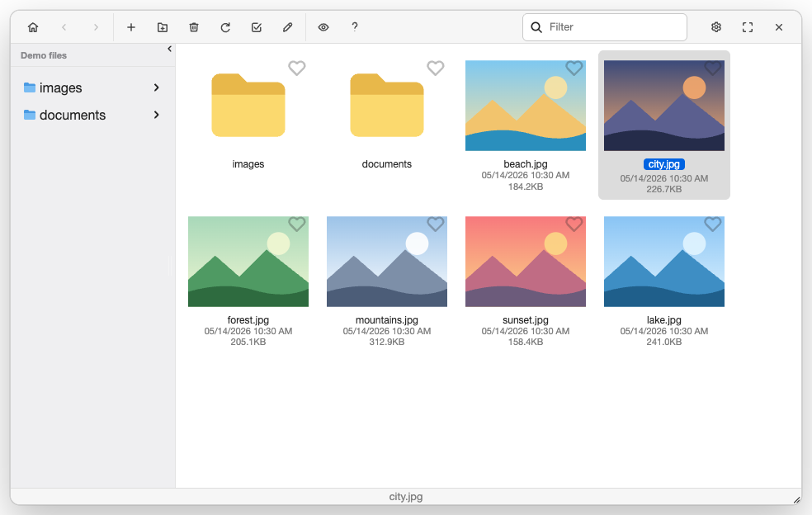Favorite mountains.jpg with the heart icon
Viewport: 812px width, 515px height.
click(436, 224)
